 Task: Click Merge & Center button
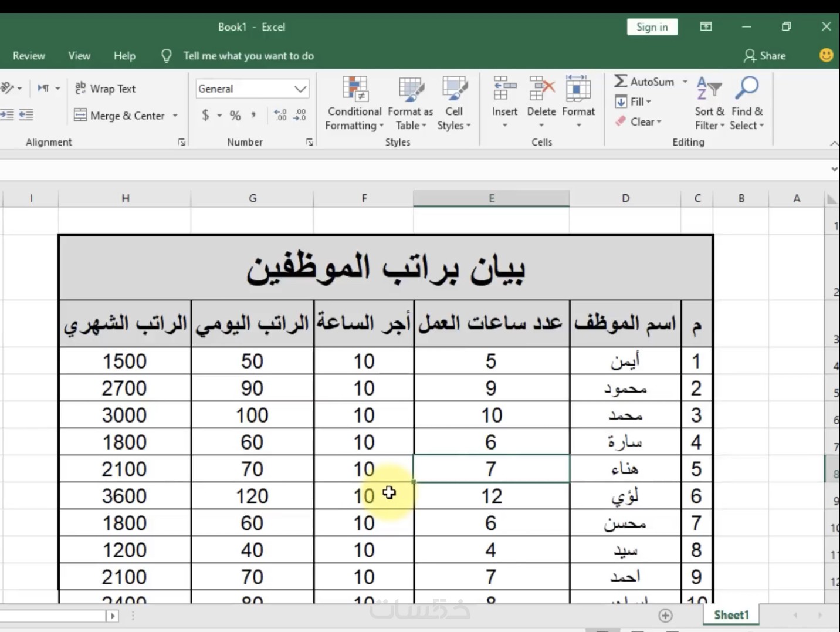coord(119,116)
